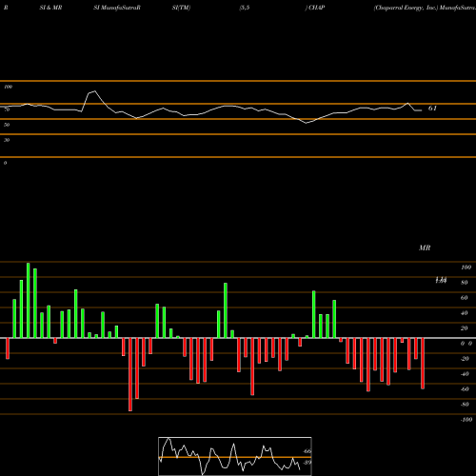Click the MR axis label -100
Viewport: 476px width, 476px height.
466,420
